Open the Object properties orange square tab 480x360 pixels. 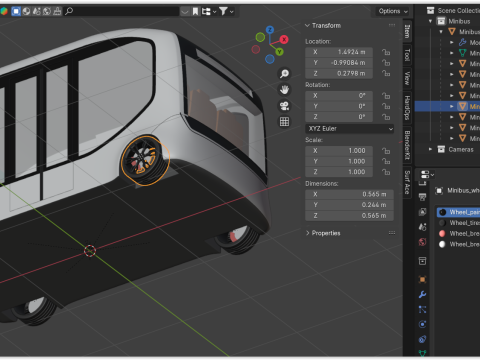(422, 279)
